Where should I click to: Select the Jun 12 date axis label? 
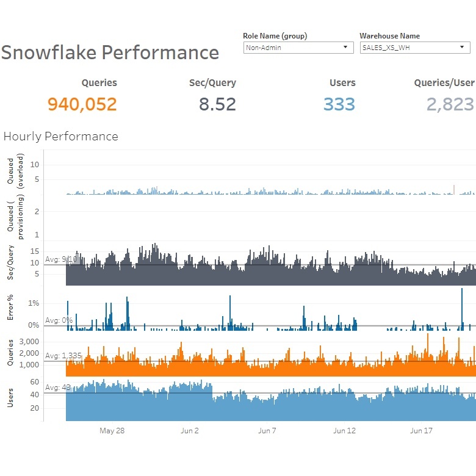pyautogui.click(x=344, y=431)
